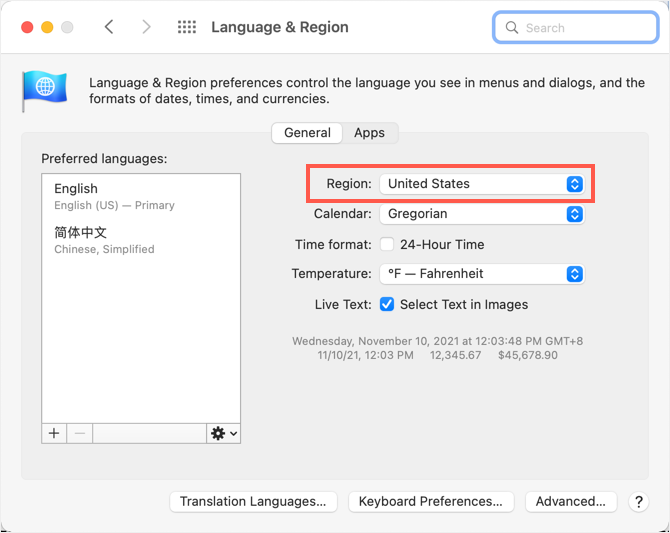This screenshot has height=533, width=670.
Task: Switch to the Apps tab
Action: click(369, 133)
